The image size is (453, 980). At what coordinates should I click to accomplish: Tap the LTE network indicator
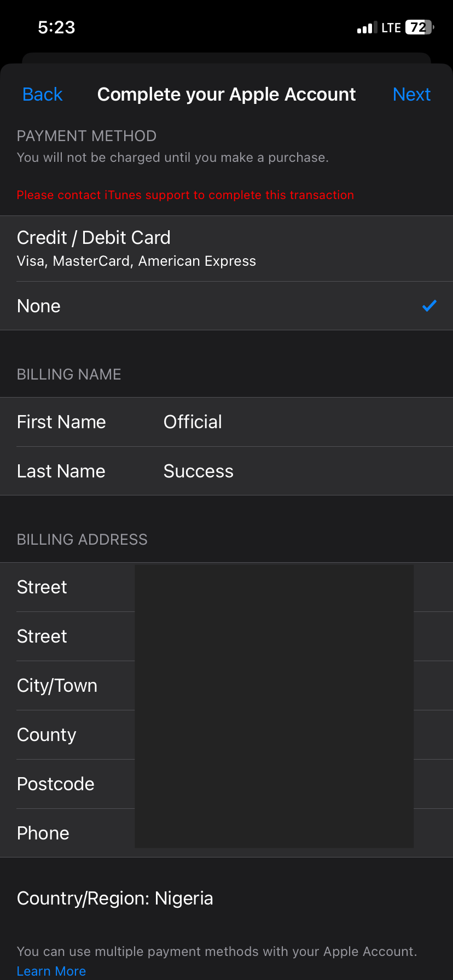point(391,28)
